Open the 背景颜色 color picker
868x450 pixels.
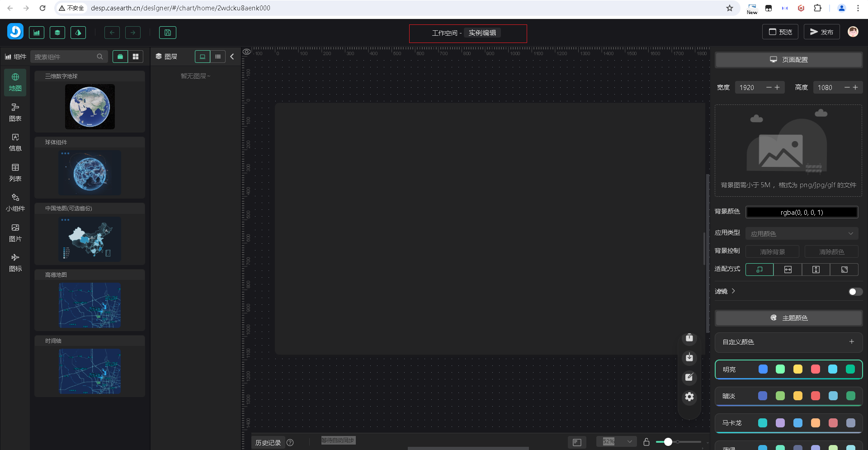click(801, 212)
